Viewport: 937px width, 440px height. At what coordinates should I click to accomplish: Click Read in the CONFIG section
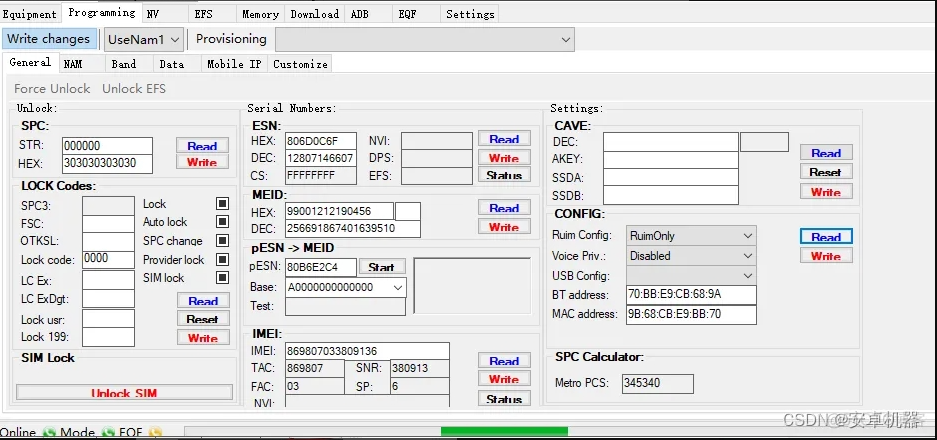826,237
